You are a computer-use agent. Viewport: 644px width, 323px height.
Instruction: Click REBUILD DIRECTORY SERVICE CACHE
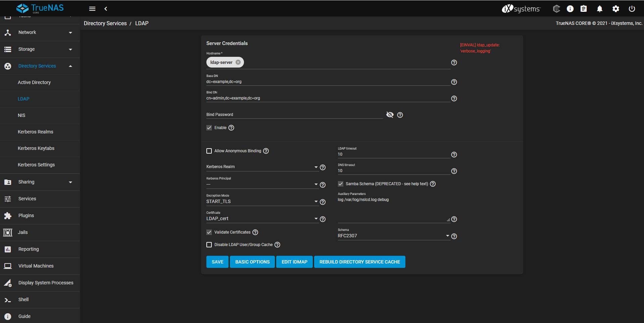[360, 262]
